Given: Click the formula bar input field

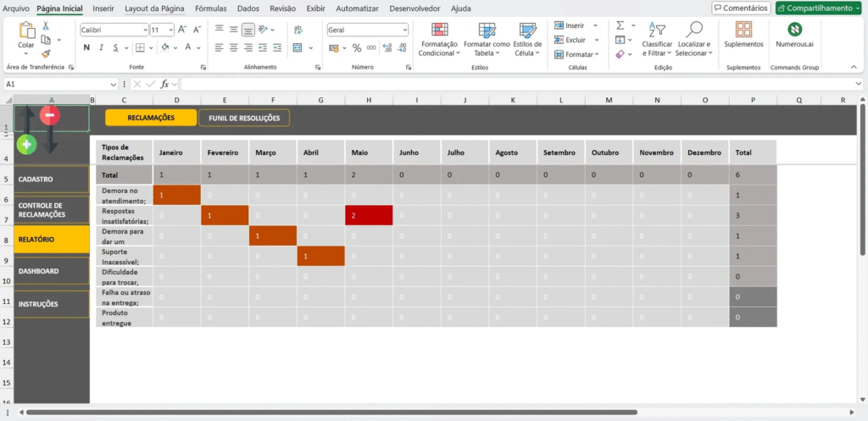Looking at the screenshot, I should tap(509, 84).
